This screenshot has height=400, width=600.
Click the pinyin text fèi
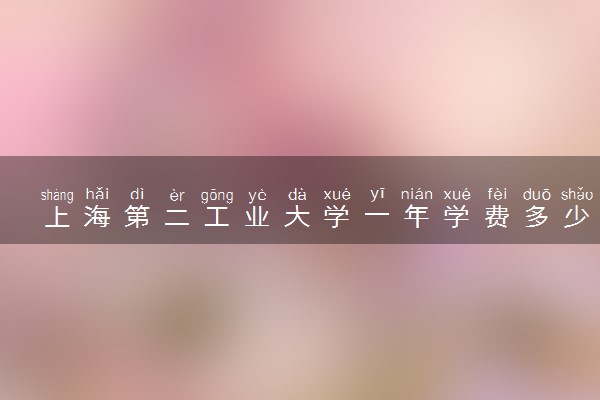point(497,194)
